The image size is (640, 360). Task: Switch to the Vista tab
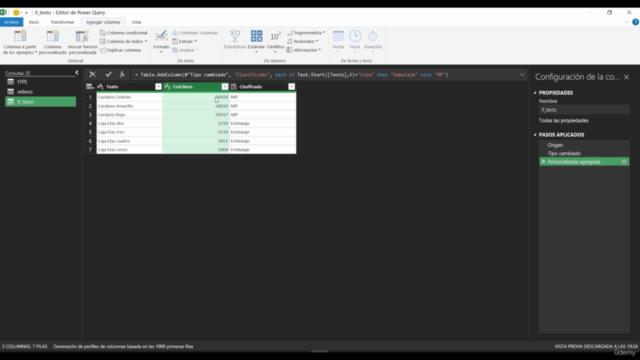136,22
